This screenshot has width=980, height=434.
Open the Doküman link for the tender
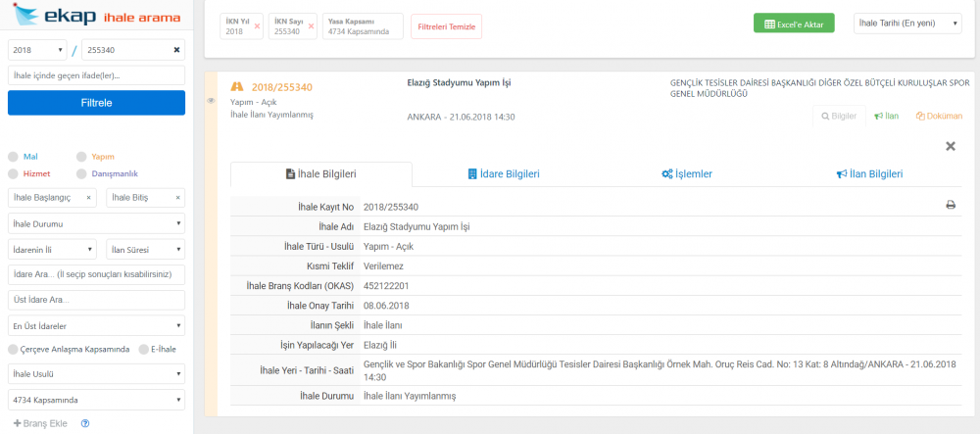[938, 116]
